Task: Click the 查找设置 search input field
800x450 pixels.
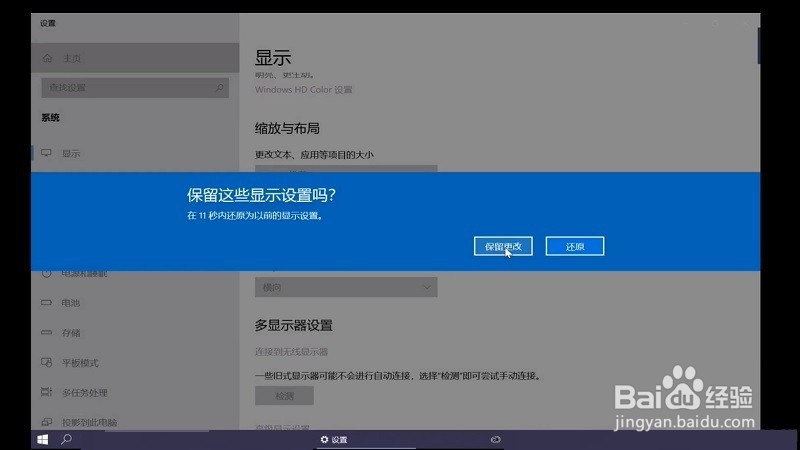Action: pos(135,88)
